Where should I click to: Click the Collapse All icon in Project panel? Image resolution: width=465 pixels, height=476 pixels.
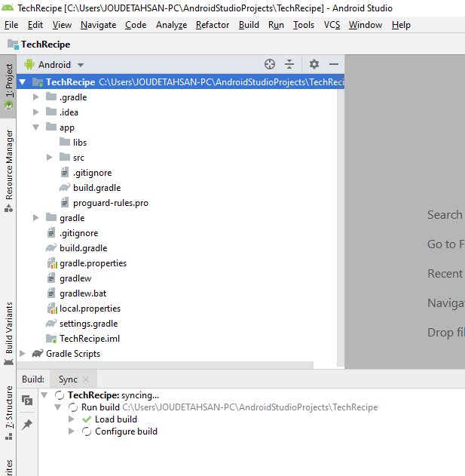(x=289, y=64)
